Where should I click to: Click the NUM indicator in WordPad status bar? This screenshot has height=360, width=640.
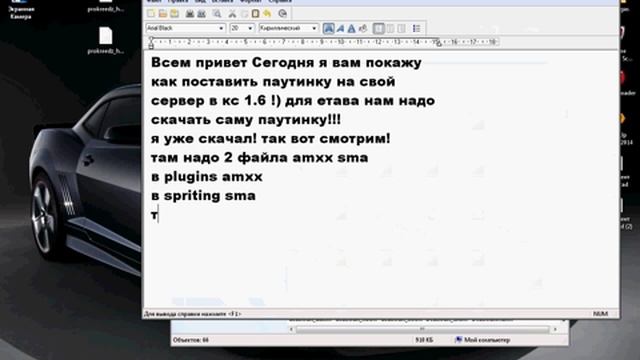(x=600, y=313)
